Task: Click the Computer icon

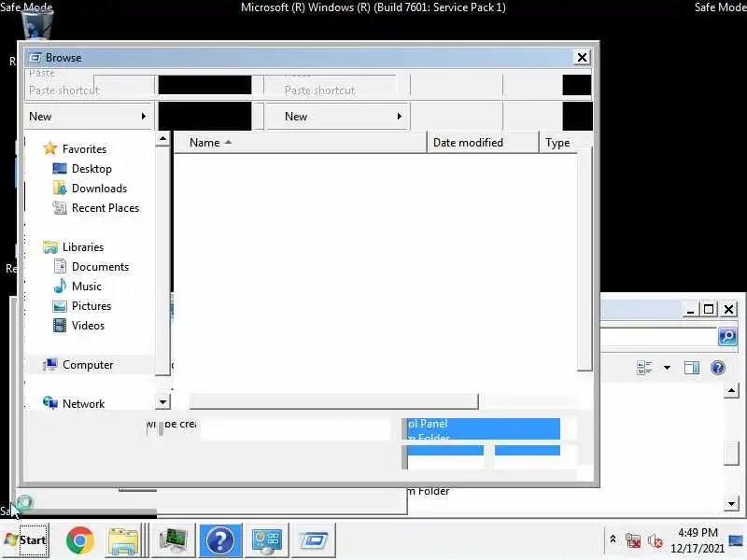Action: 50,364
